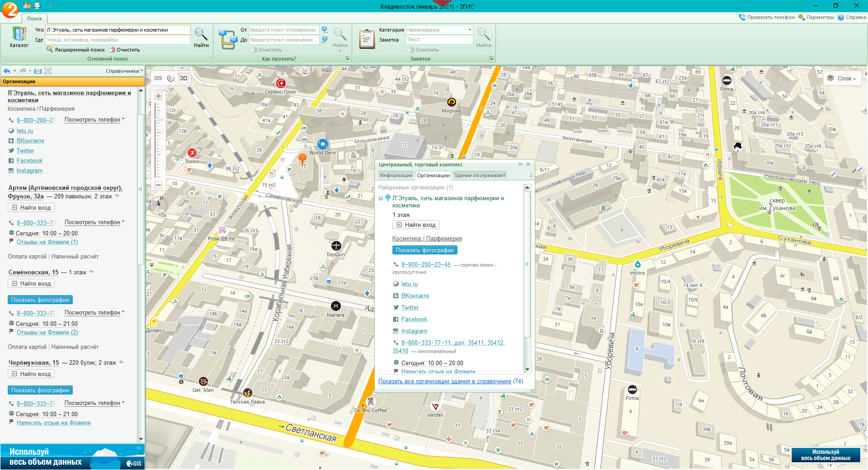Open the Каталог catalog icon
This screenshot has width=868, height=470.
(19, 38)
